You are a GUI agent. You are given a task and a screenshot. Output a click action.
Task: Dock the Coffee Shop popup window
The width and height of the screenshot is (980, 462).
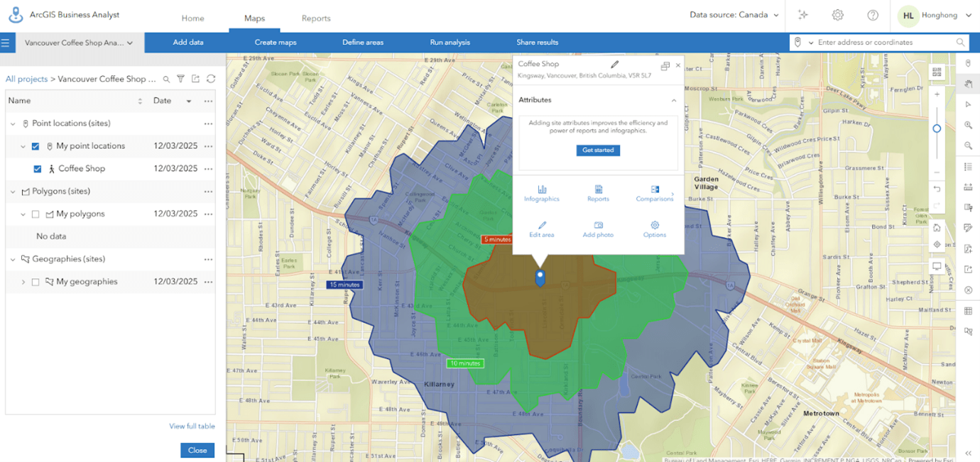pos(665,65)
